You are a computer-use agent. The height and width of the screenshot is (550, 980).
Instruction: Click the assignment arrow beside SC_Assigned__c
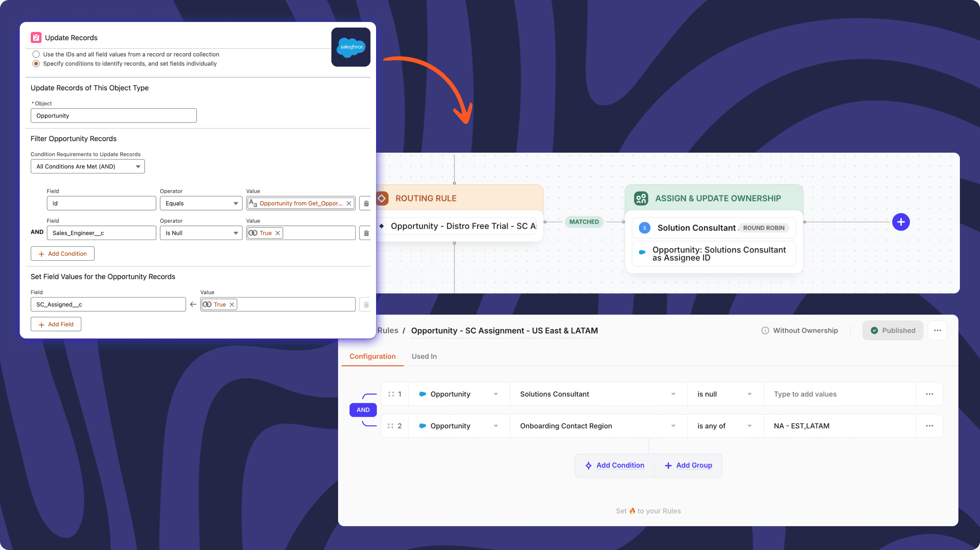coord(193,305)
